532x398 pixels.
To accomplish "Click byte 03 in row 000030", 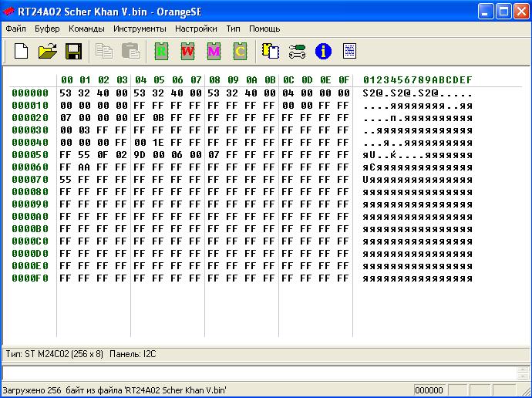I will pos(84,130).
